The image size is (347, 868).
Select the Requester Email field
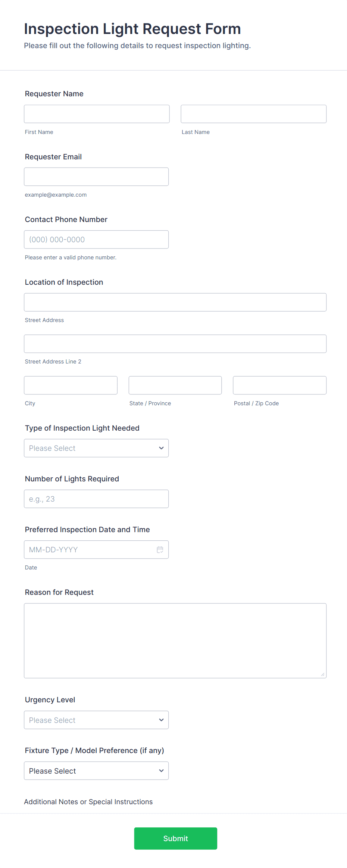click(x=96, y=177)
